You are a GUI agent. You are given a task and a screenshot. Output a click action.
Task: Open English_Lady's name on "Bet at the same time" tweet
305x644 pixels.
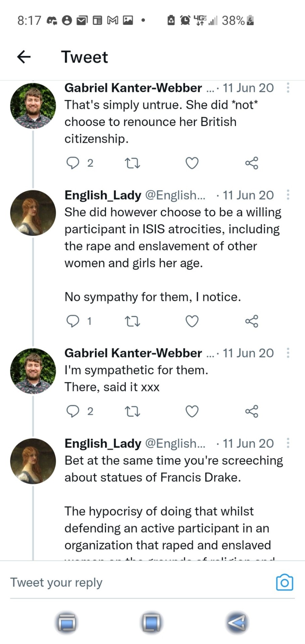pos(103,443)
